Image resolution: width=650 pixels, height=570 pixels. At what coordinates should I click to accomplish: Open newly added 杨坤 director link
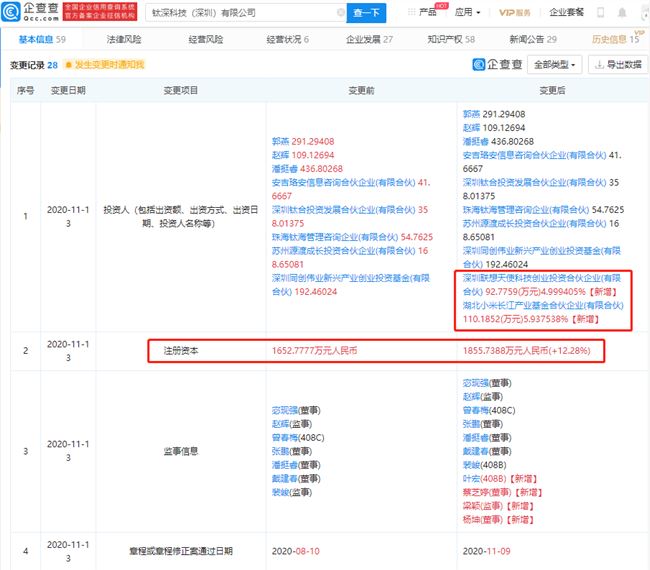pyautogui.click(x=471, y=520)
